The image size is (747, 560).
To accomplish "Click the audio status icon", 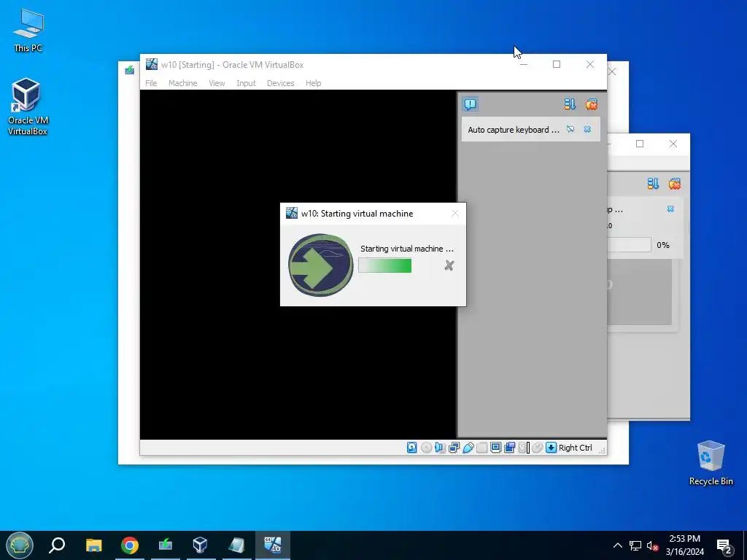I will click(440, 448).
